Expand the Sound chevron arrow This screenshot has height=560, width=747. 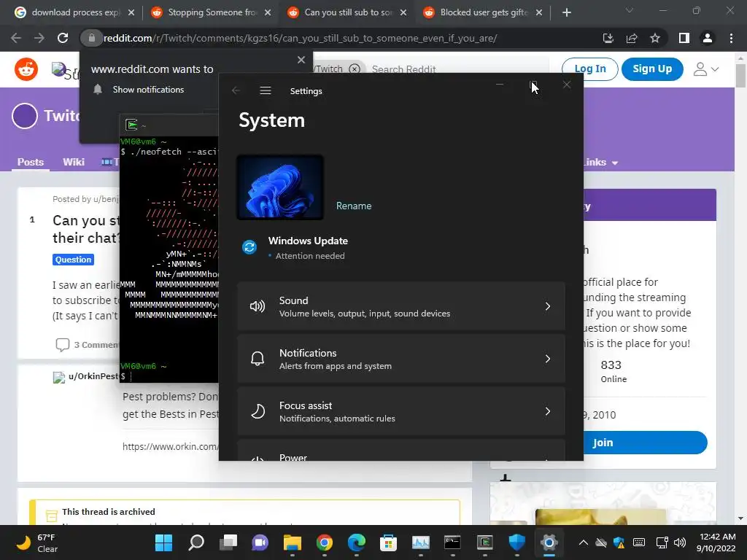tap(547, 306)
